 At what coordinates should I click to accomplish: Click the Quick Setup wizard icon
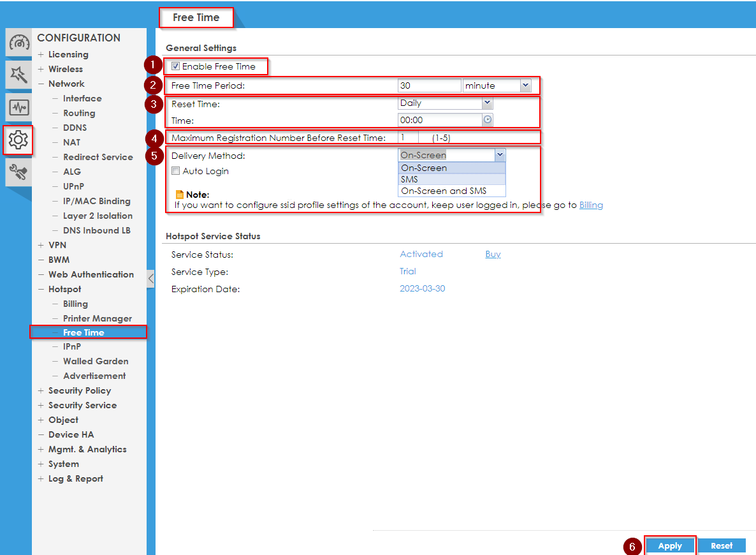(19, 75)
